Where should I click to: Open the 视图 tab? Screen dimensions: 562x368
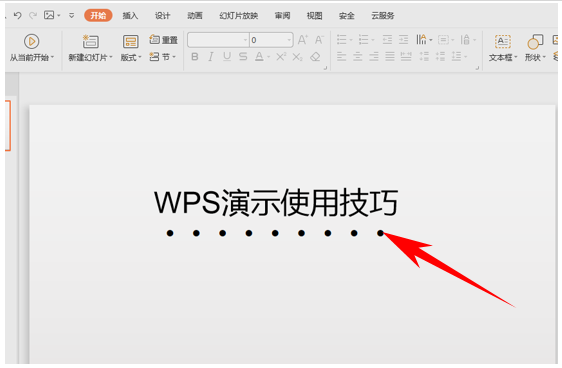coord(314,15)
